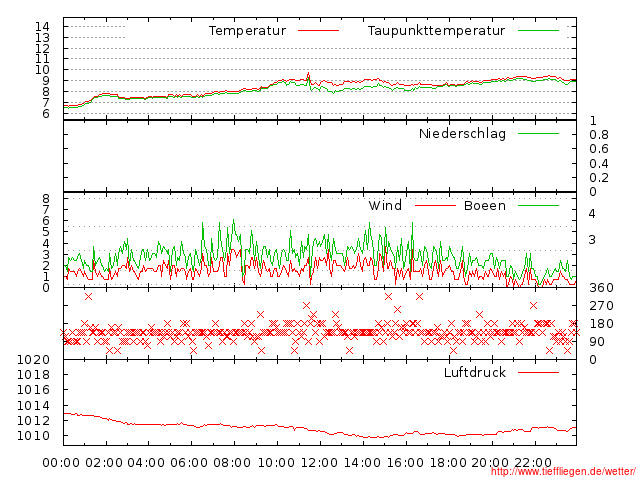640x480 pixels.
Task: Select the Temperatur legend label
Action: coord(247,31)
